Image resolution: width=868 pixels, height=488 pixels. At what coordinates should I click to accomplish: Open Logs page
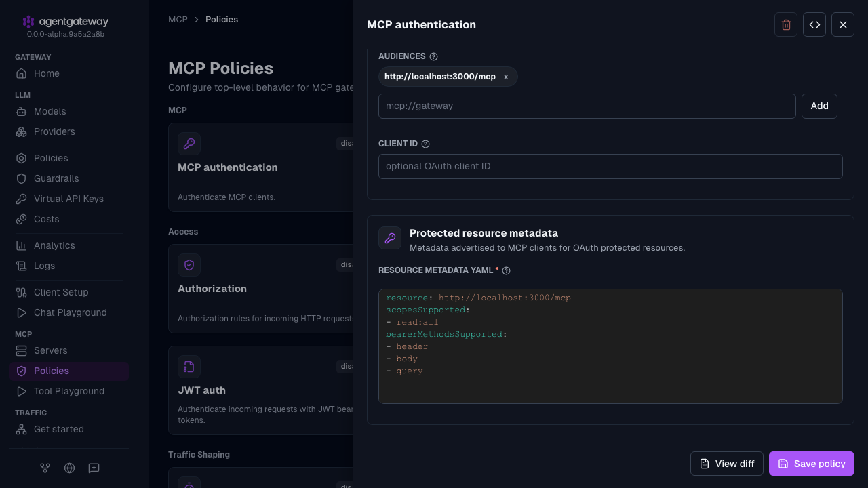click(x=69, y=266)
